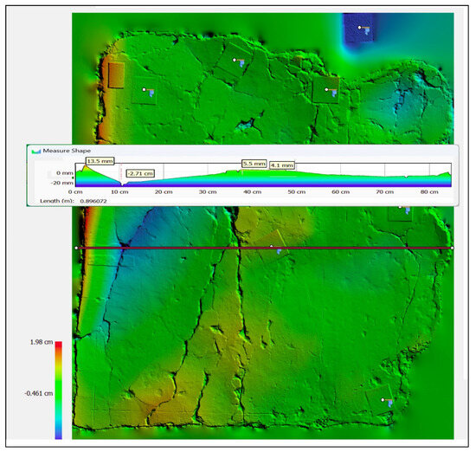Click the right endpoint handle of measure line
The width and height of the screenshot is (476, 452).
(452, 248)
